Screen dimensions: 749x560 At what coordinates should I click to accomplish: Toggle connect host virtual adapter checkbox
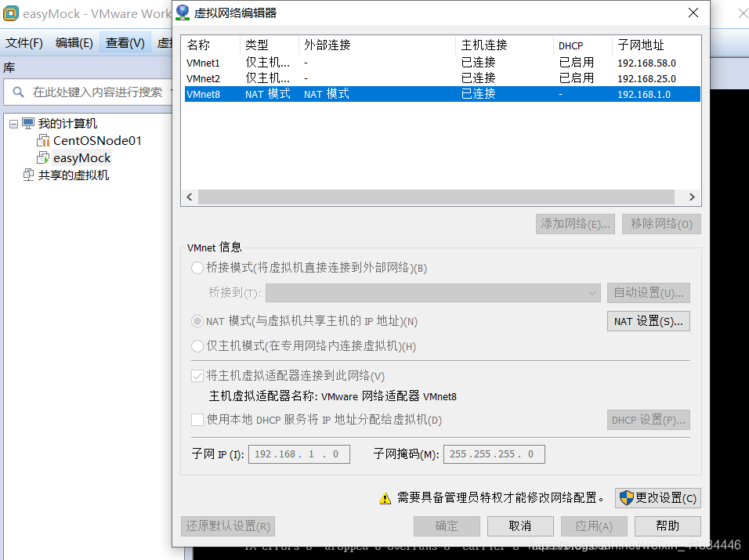point(197,376)
